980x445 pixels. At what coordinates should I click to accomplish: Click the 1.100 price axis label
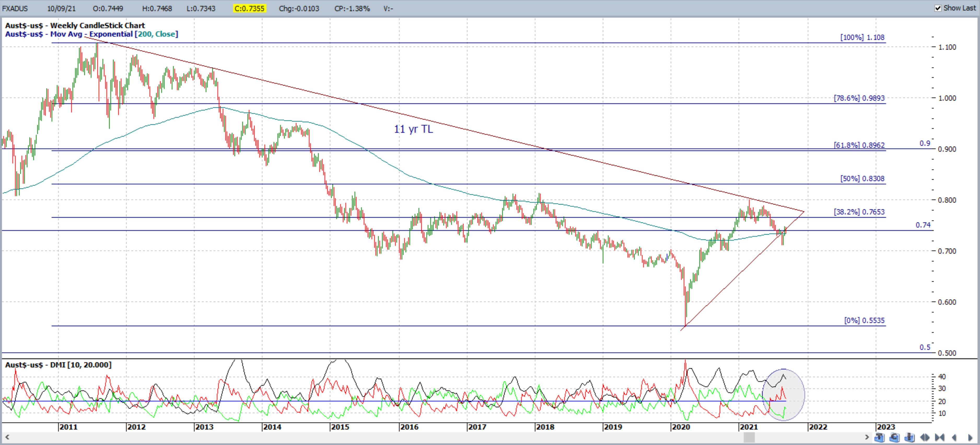tap(947, 47)
